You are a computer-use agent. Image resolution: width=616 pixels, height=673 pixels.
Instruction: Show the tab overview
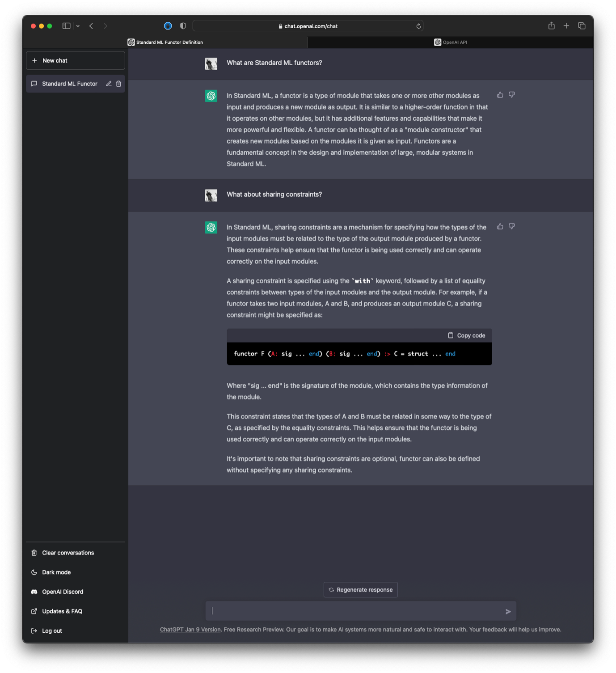click(582, 26)
